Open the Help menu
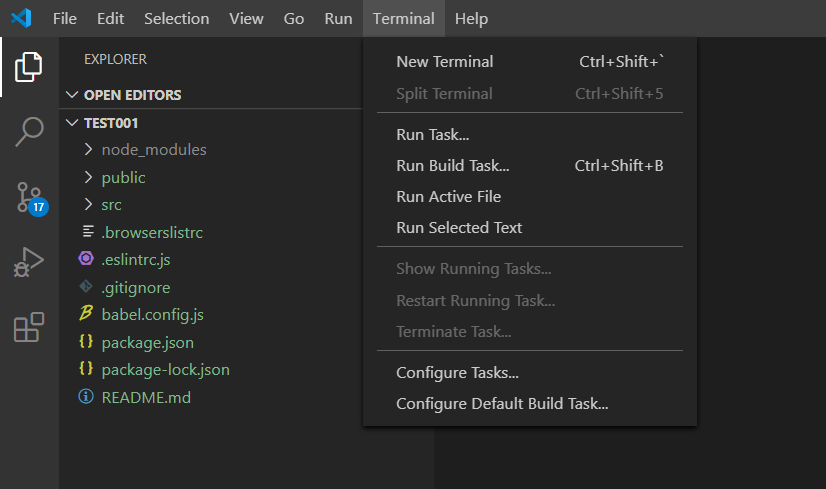The width and height of the screenshot is (826, 489). (470, 18)
